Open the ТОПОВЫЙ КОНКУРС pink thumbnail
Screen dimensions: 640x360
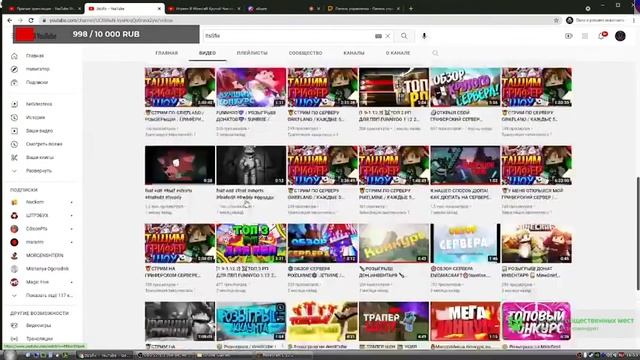536,321
